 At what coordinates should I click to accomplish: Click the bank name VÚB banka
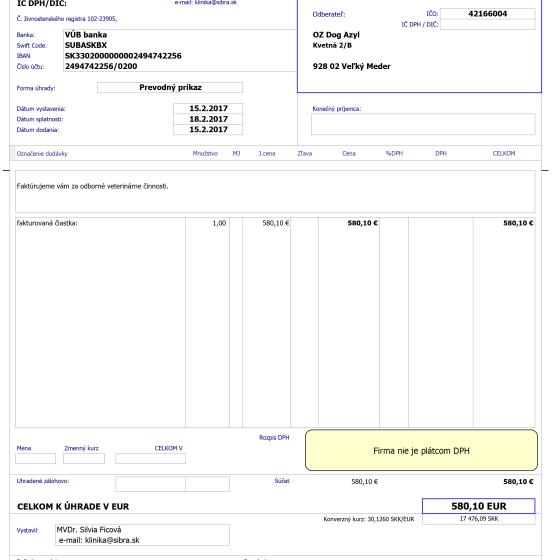pyautogui.click(x=86, y=35)
